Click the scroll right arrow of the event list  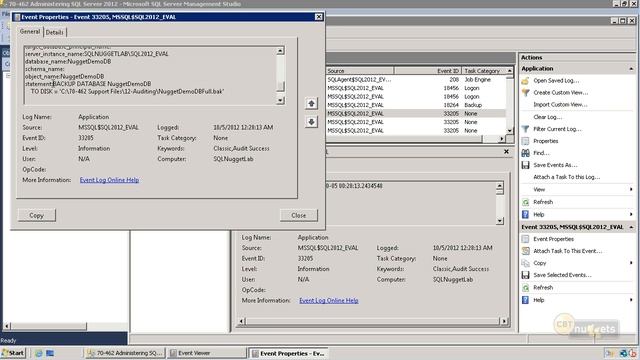tap(502, 139)
